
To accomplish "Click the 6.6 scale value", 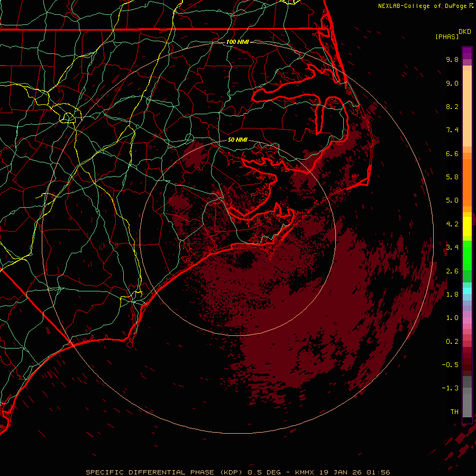I will 452,153.
